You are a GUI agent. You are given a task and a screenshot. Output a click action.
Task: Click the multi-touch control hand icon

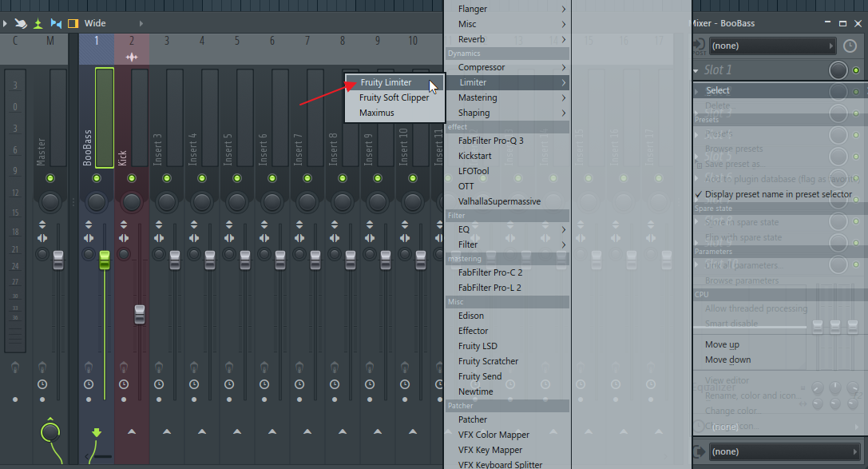coord(21,23)
